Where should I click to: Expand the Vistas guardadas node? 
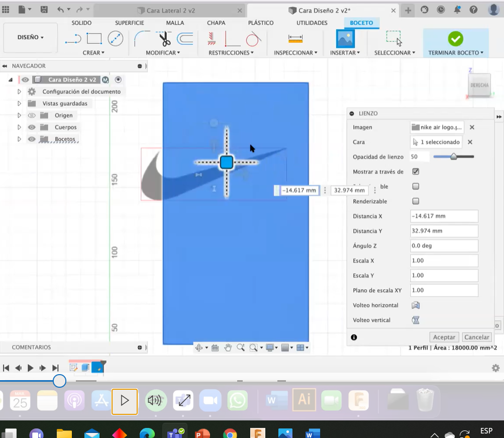point(19,104)
